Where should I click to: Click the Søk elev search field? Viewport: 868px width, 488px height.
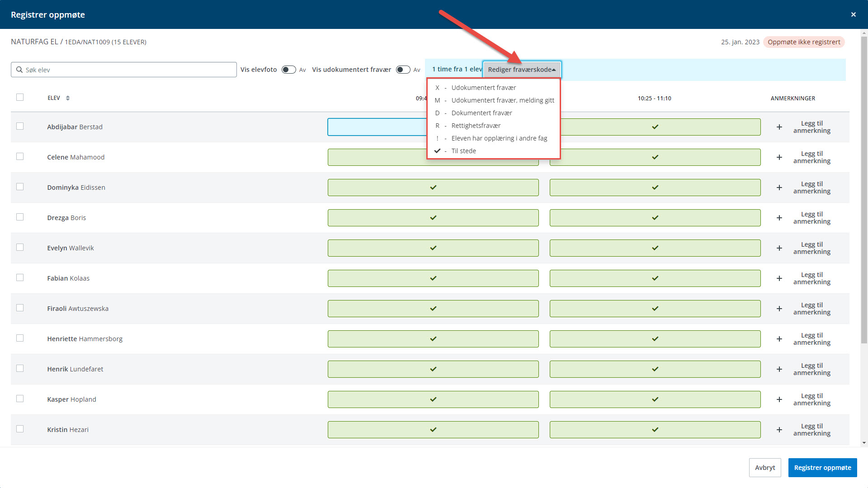[124, 70]
